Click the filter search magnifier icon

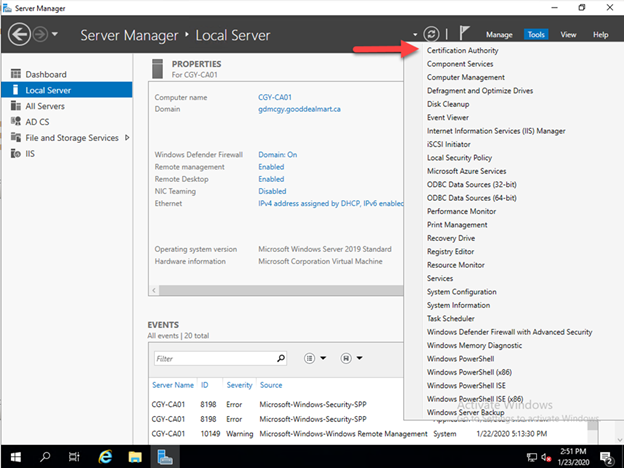tap(281, 358)
